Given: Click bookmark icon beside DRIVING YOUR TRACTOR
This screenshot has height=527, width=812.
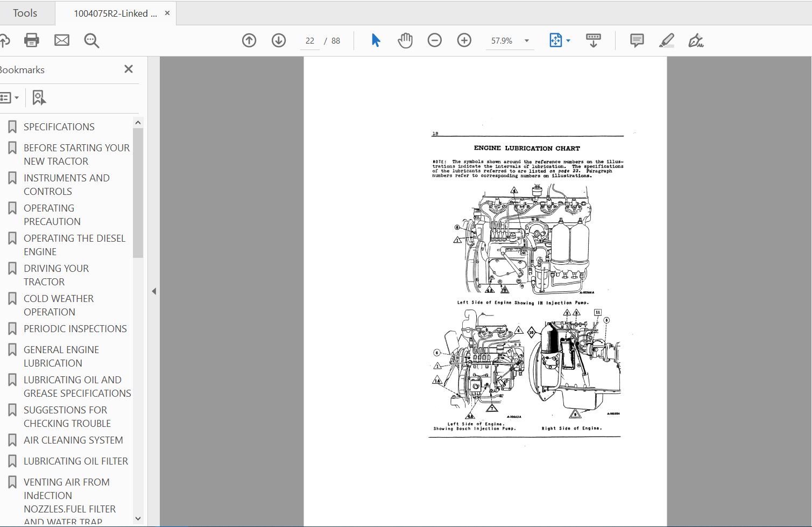Looking at the screenshot, I should [12, 269].
